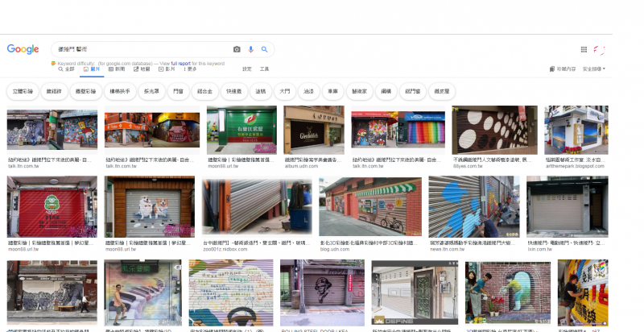This screenshot has width=644, height=332.
Task: Switch to the 新聞 (News) tab
Action: (117, 69)
